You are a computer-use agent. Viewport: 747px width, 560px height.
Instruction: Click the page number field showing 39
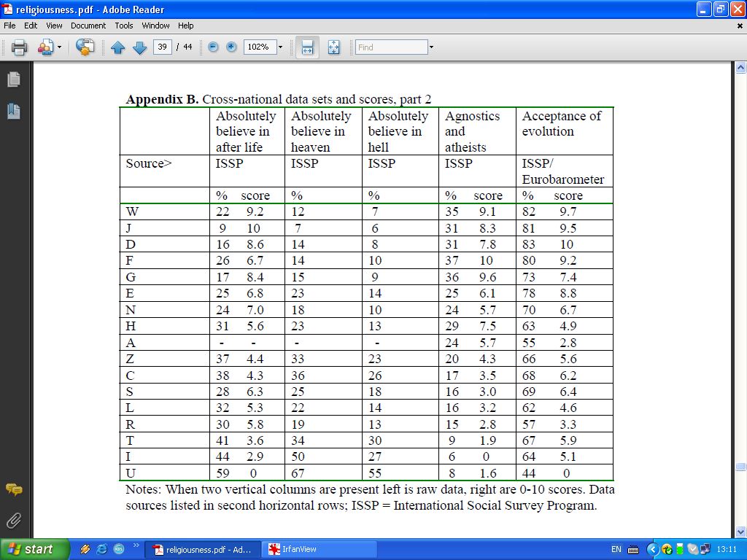pyautogui.click(x=162, y=47)
